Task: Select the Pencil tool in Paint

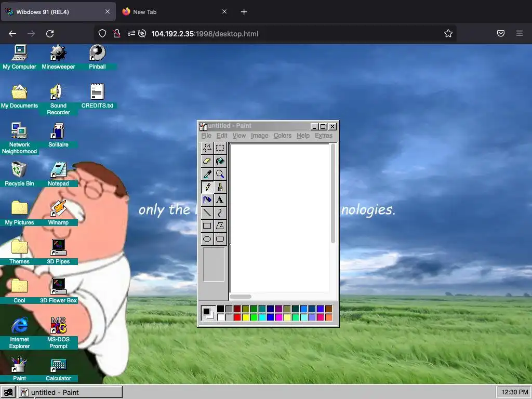Action: (x=207, y=187)
